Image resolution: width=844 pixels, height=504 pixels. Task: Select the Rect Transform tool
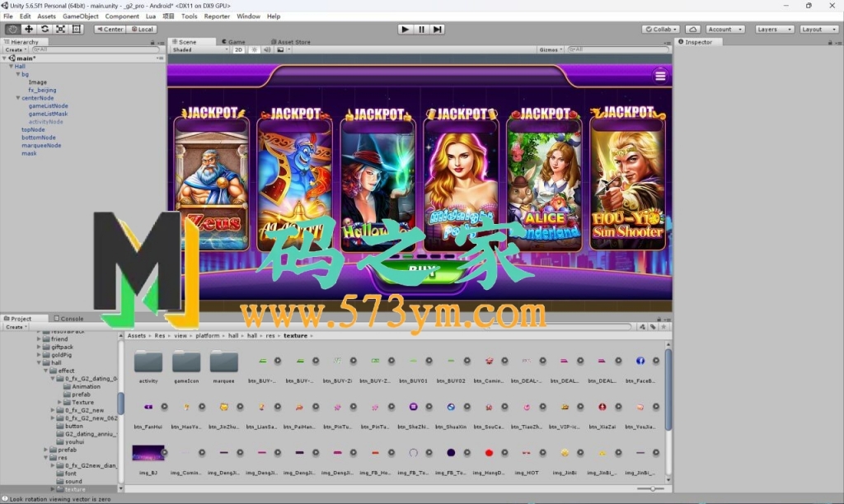pos(77,29)
